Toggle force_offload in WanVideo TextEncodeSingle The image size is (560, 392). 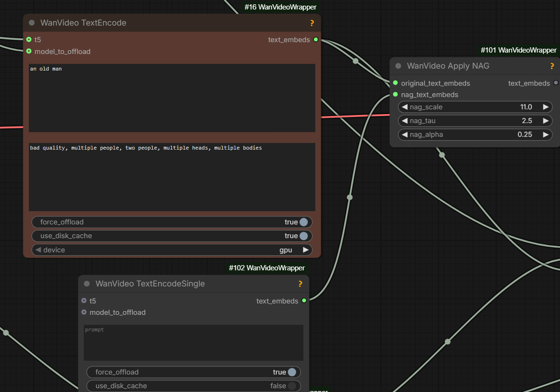click(x=292, y=372)
